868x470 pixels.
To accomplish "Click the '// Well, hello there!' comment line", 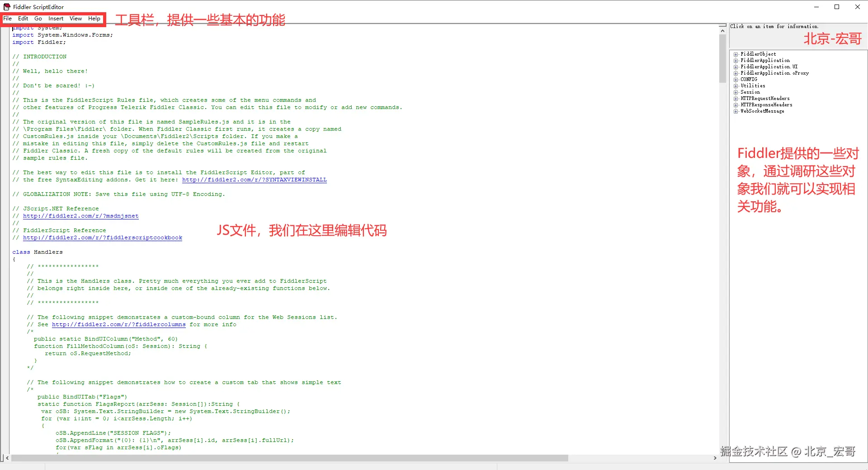I will 50,71.
